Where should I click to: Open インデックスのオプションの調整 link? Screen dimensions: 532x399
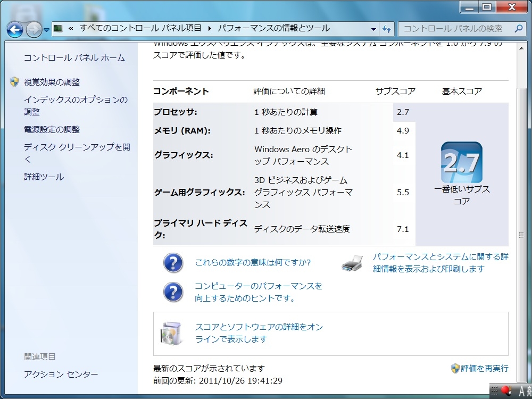click(76, 105)
